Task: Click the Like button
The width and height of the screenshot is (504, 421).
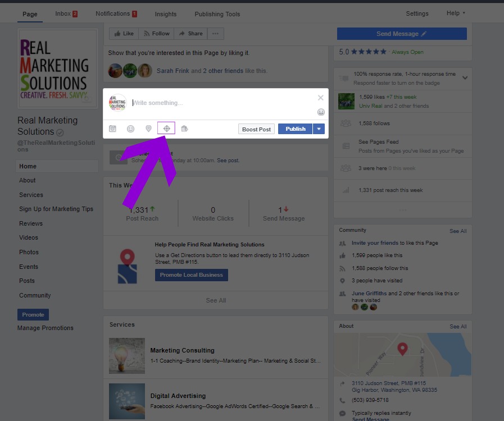Action: [x=124, y=33]
